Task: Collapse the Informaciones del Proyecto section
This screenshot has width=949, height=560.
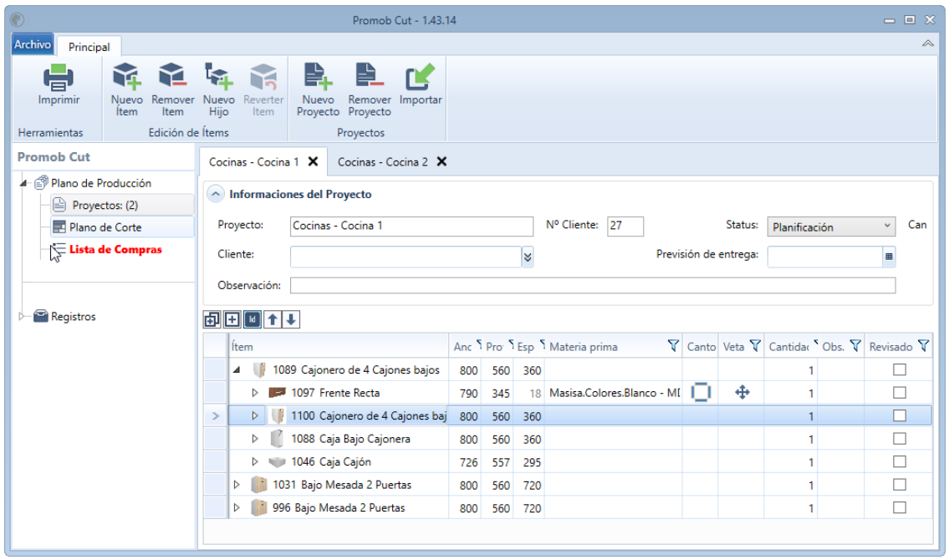Action: coord(216,194)
